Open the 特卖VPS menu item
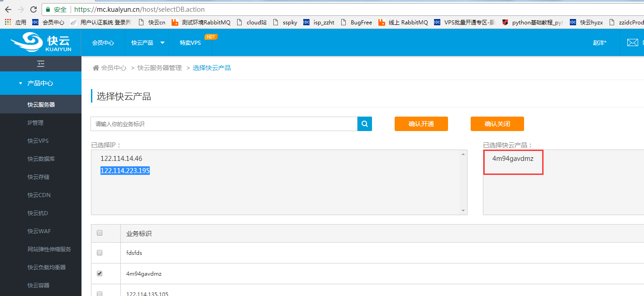Viewport: 644px width, 296px height. click(x=190, y=42)
